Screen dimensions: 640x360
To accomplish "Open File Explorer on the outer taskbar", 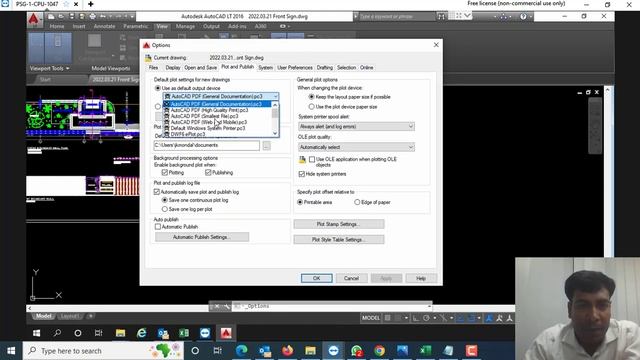I will coord(311,351).
